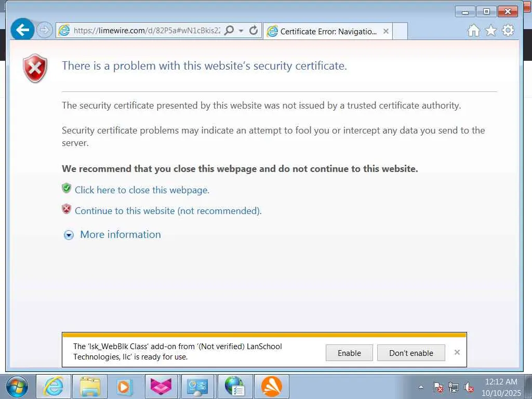Click the More information link text
This screenshot has width=532, height=399.
[121, 234]
